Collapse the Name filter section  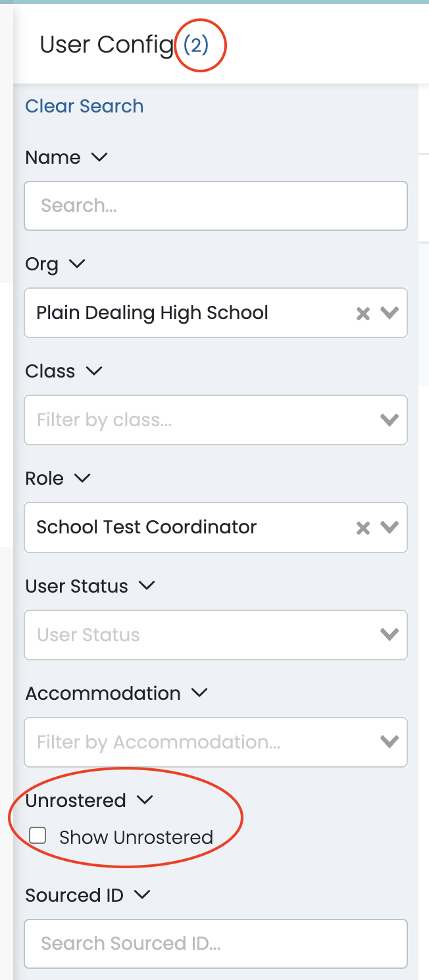point(100,158)
